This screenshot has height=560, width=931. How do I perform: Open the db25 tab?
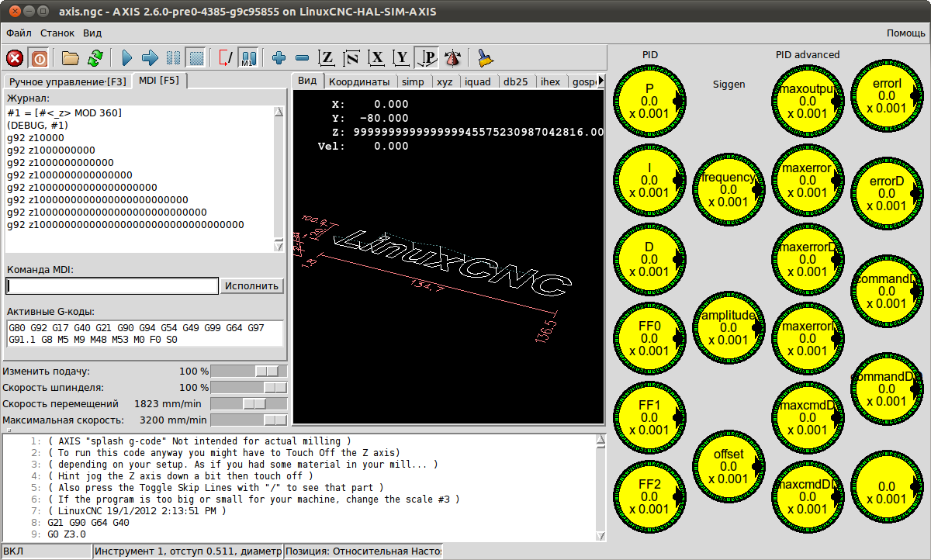tap(516, 81)
